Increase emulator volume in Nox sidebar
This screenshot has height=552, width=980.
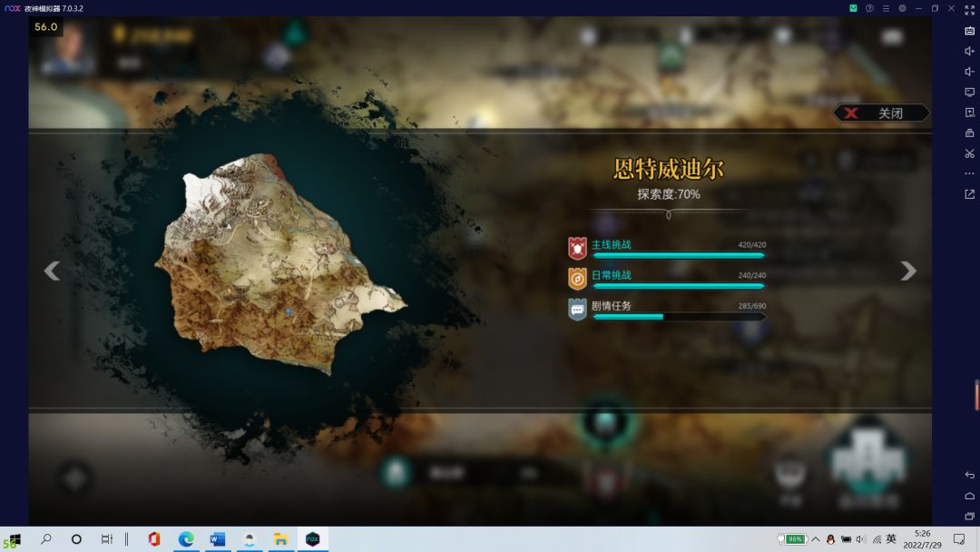[x=969, y=51]
